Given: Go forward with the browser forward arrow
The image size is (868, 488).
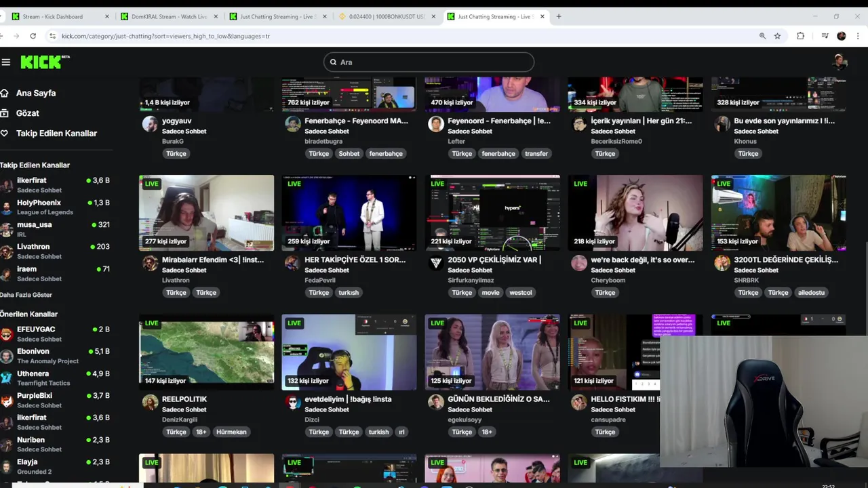Looking at the screenshot, I should point(16,36).
